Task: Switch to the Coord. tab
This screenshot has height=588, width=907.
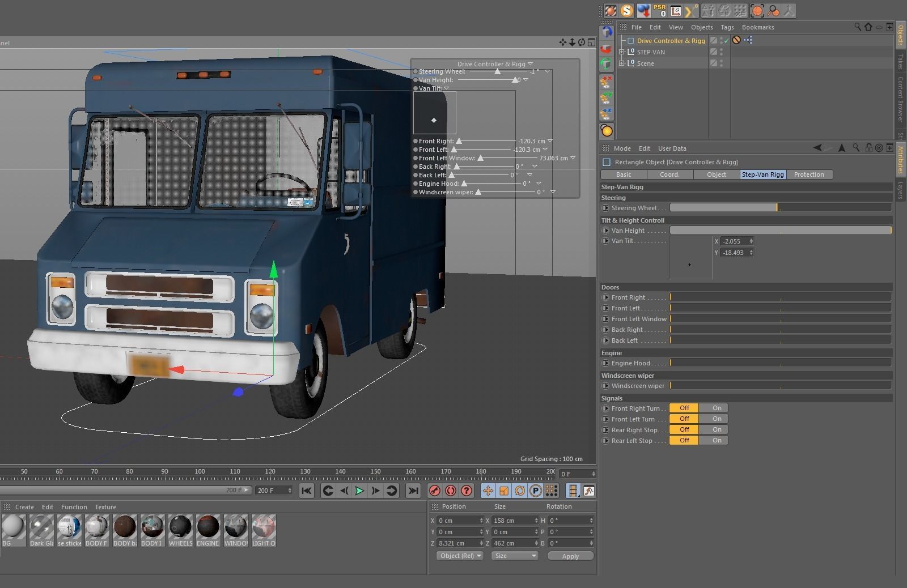Action: [669, 174]
